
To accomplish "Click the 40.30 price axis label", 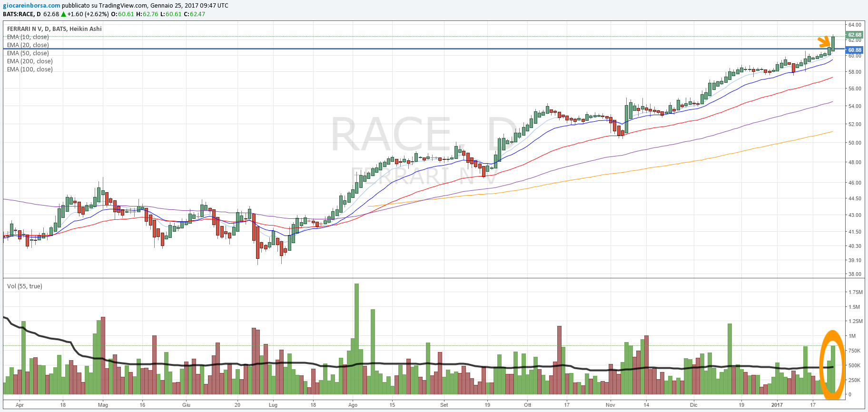I will pos(855,246).
